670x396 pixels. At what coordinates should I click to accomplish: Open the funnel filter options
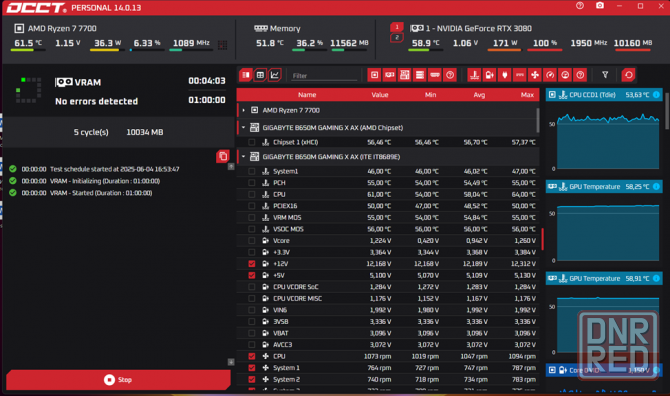pos(605,75)
